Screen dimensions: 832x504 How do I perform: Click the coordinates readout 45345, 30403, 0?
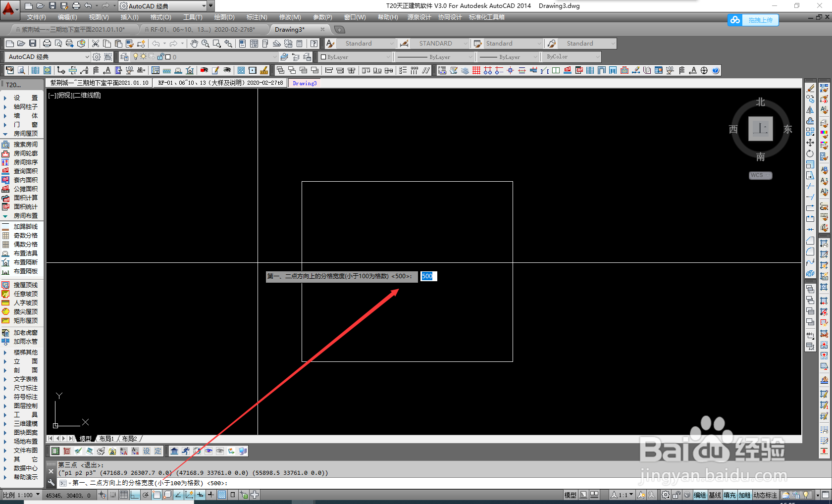(68, 495)
